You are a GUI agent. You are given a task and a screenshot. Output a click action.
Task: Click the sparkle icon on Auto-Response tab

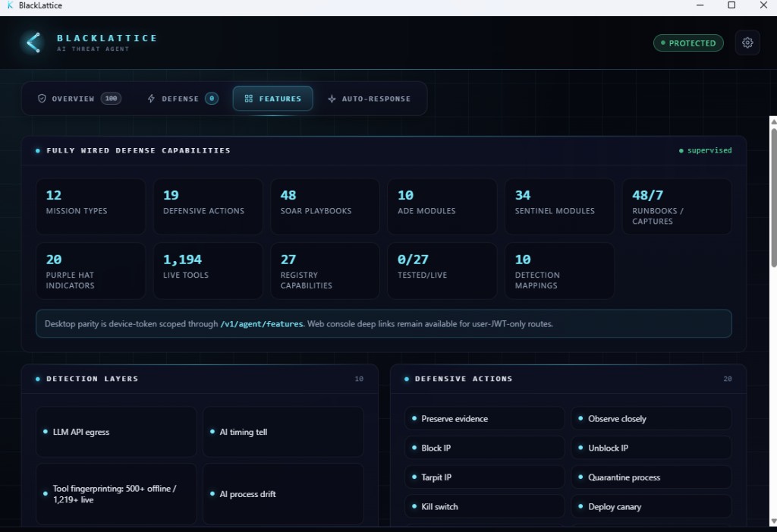pyautogui.click(x=332, y=99)
